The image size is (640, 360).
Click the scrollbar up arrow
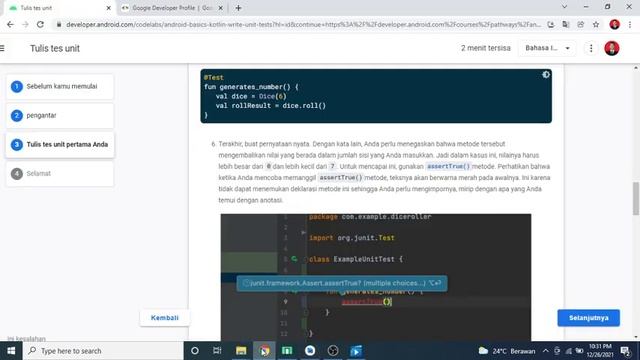click(x=636, y=67)
